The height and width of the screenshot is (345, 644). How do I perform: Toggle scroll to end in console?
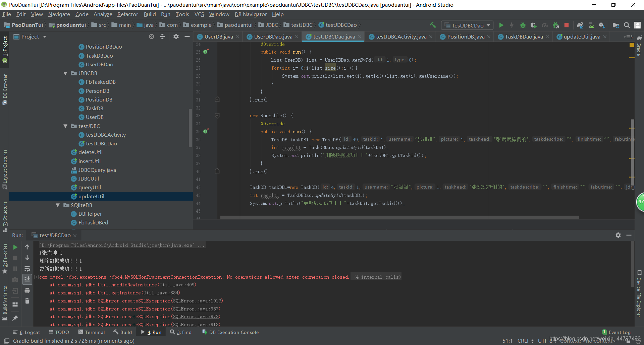coord(27,279)
